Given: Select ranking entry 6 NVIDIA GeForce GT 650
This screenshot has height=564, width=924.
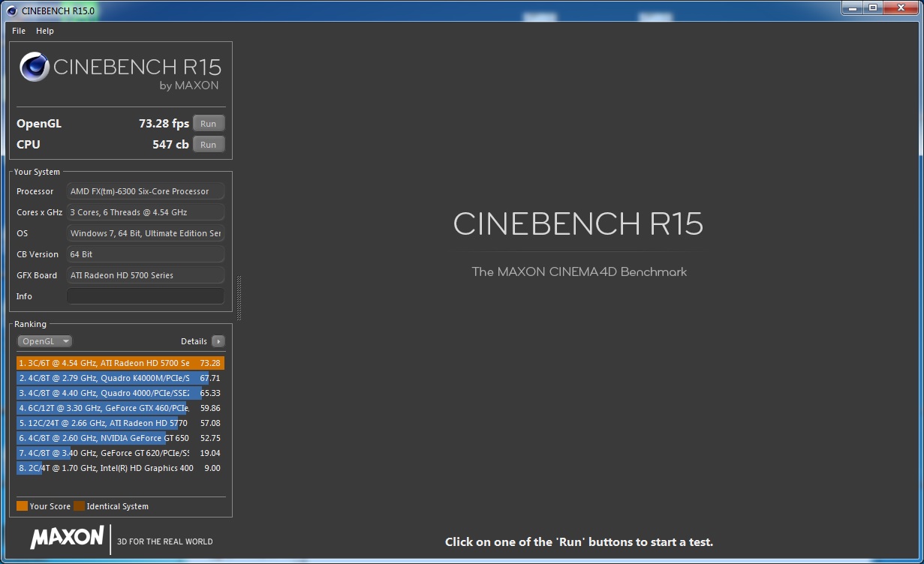Looking at the screenshot, I should pyautogui.click(x=120, y=438).
